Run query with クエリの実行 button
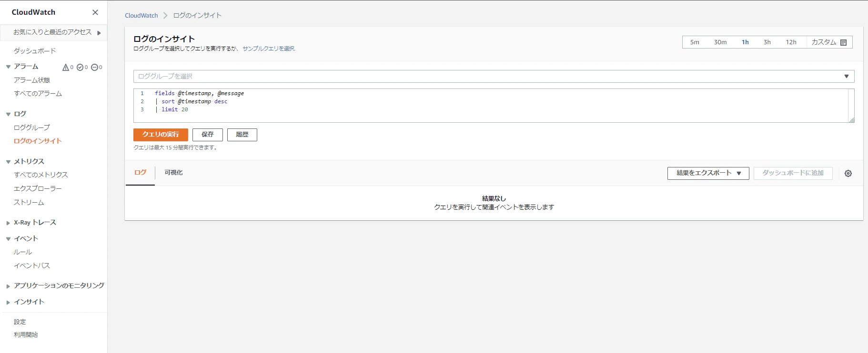 click(161, 135)
